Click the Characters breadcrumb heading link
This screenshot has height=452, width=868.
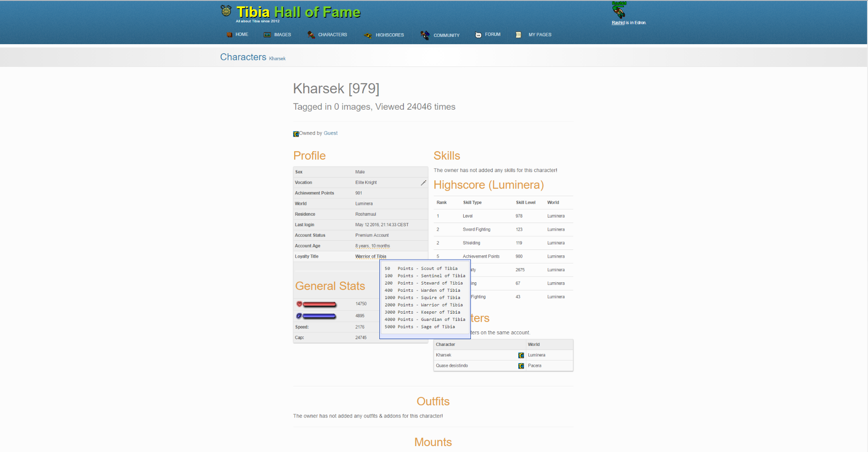[x=243, y=57]
